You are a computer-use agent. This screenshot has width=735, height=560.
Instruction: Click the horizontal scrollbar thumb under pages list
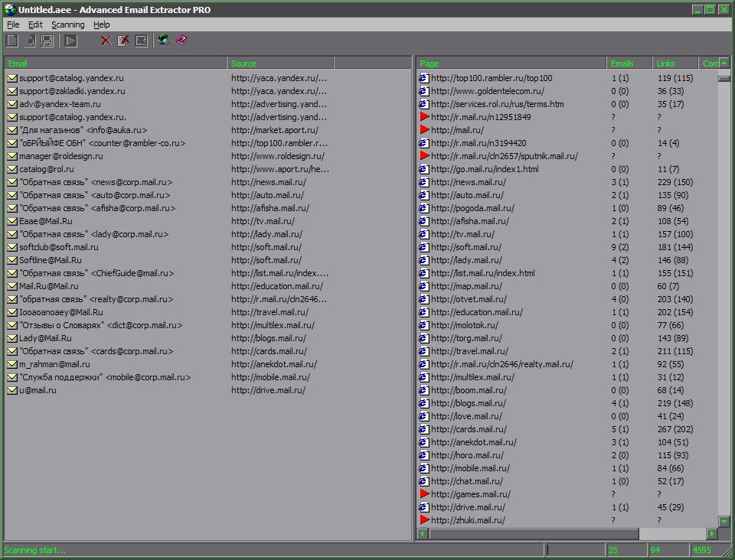click(534, 534)
